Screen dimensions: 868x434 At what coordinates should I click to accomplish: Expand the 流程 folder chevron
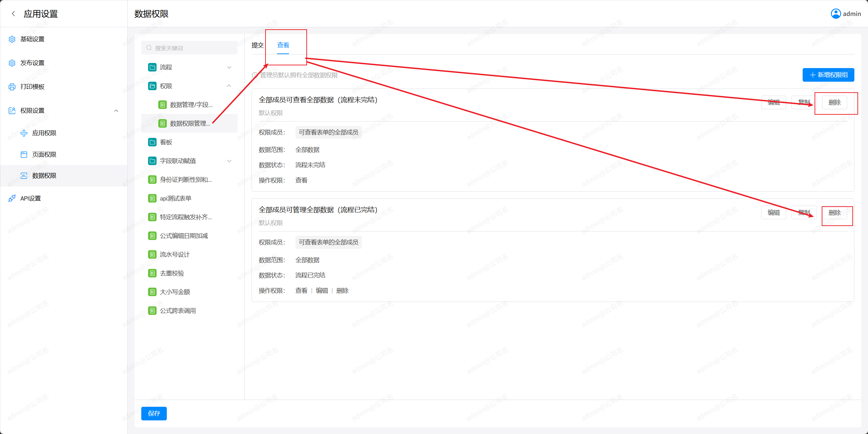coord(229,67)
